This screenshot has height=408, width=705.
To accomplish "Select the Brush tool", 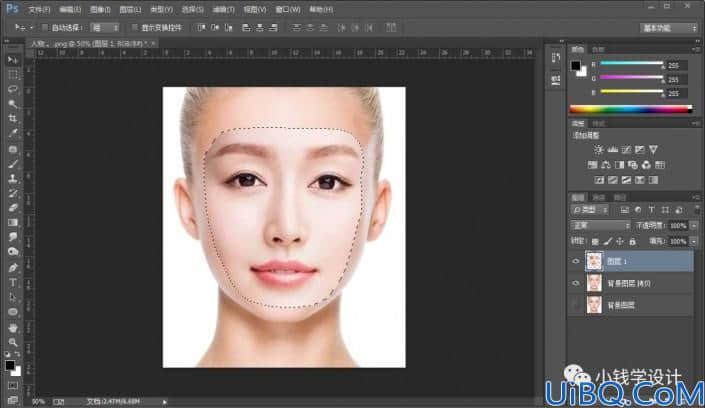I will point(13,164).
